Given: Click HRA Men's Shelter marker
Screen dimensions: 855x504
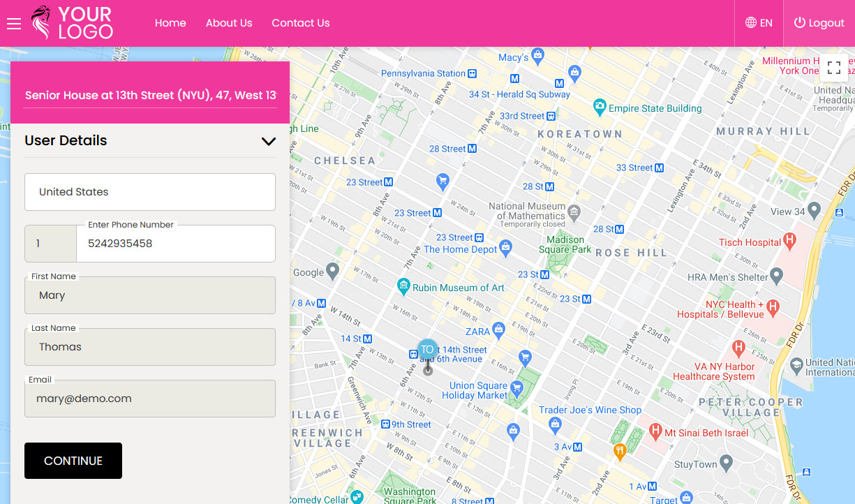Looking at the screenshot, I should pyautogui.click(x=777, y=276).
